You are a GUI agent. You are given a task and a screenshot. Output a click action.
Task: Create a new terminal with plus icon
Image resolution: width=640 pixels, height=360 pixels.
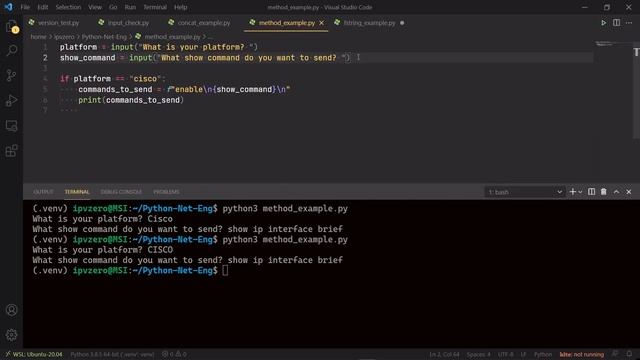pos(572,192)
